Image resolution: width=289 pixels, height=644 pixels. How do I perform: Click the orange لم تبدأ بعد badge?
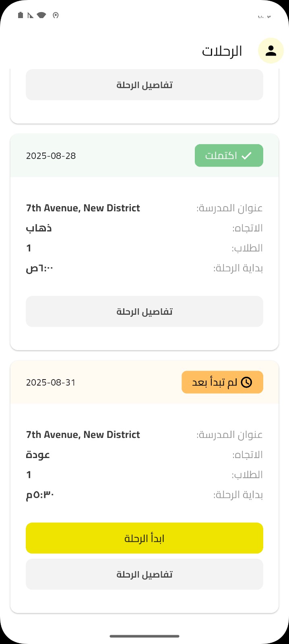222,382
